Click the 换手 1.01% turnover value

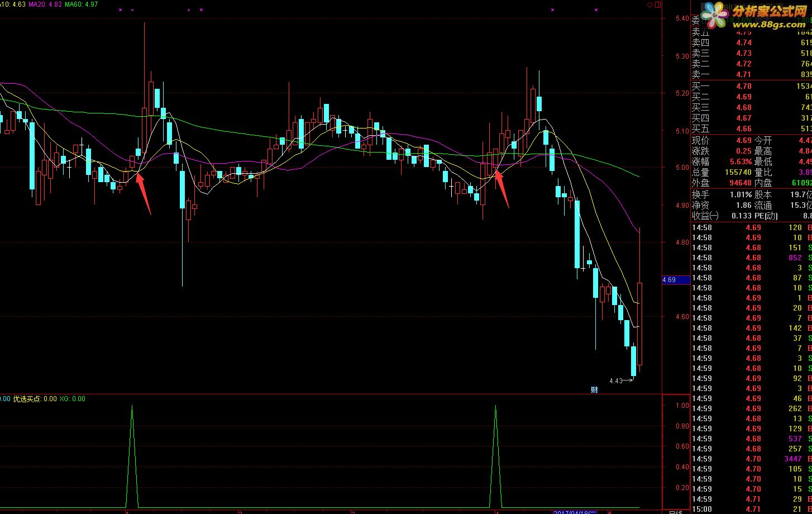click(x=741, y=194)
